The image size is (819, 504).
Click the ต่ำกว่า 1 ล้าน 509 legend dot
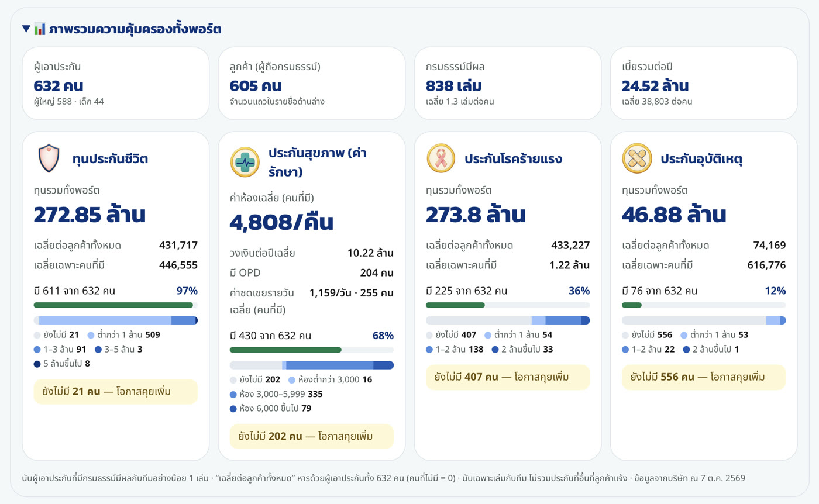click(91, 335)
